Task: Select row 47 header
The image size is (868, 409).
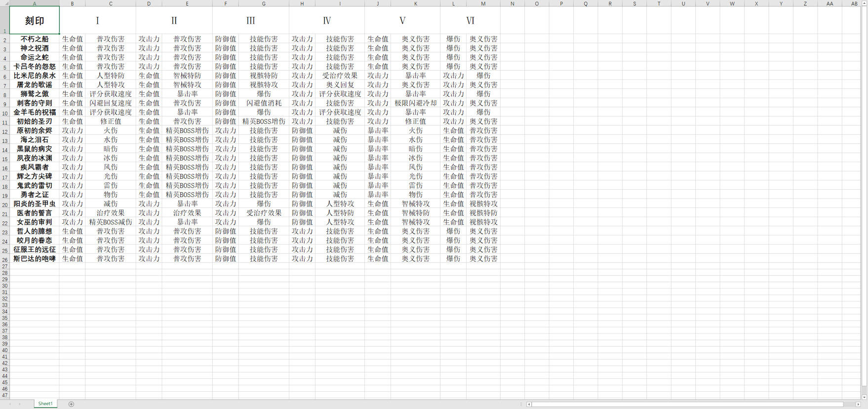Action: 5,395
